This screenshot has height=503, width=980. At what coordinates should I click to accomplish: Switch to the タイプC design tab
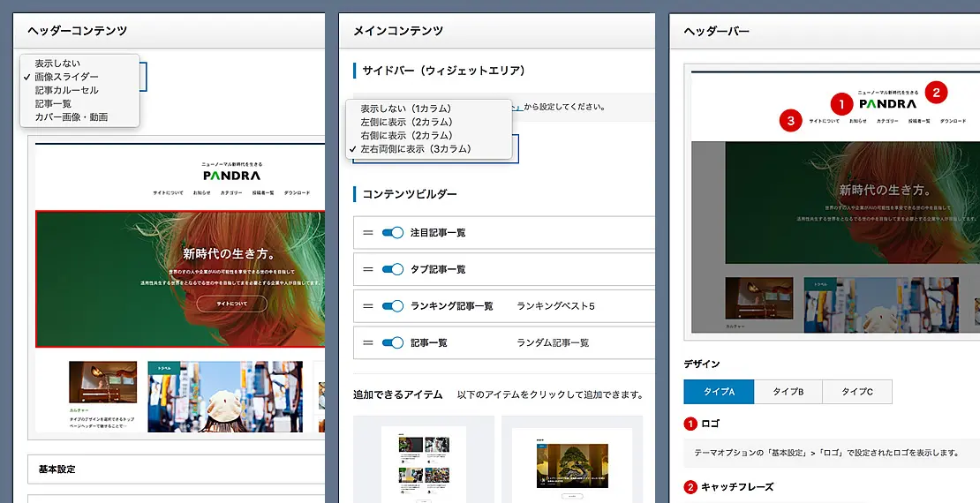pos(856,392)
